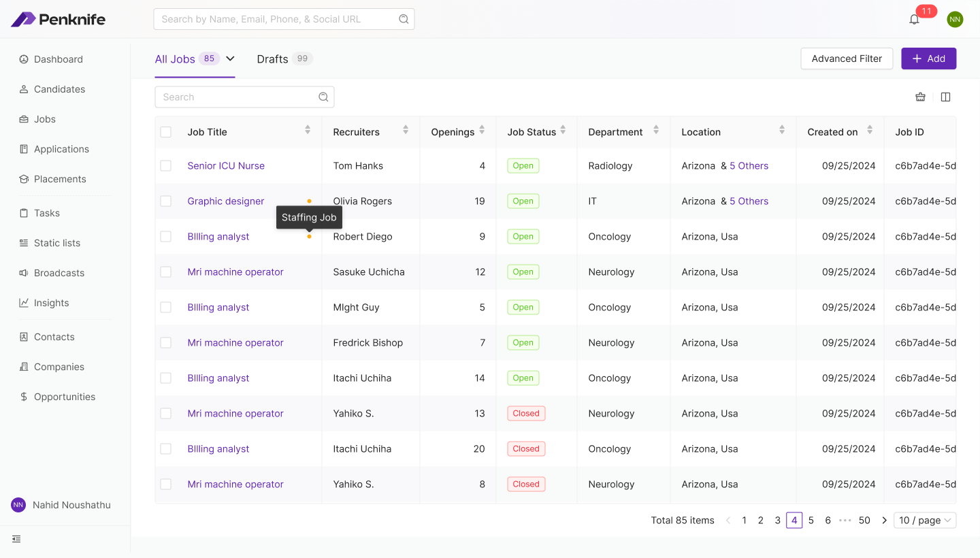
Task: Sort by Location column arrows
Action: [782, 130]
